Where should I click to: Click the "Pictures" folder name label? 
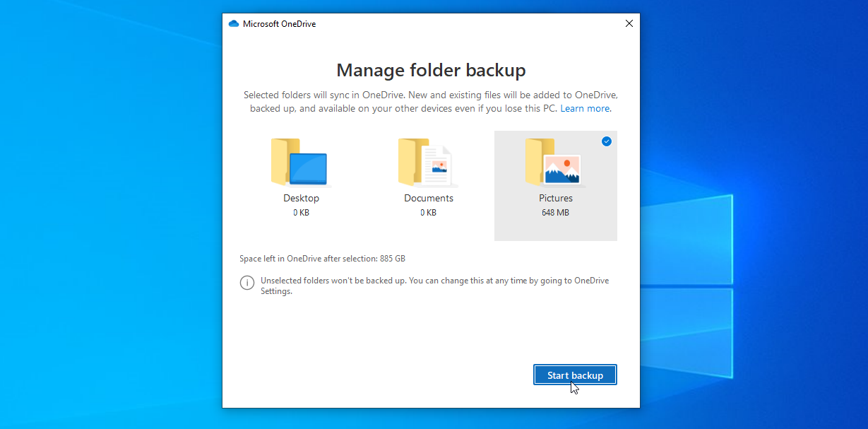556,198
